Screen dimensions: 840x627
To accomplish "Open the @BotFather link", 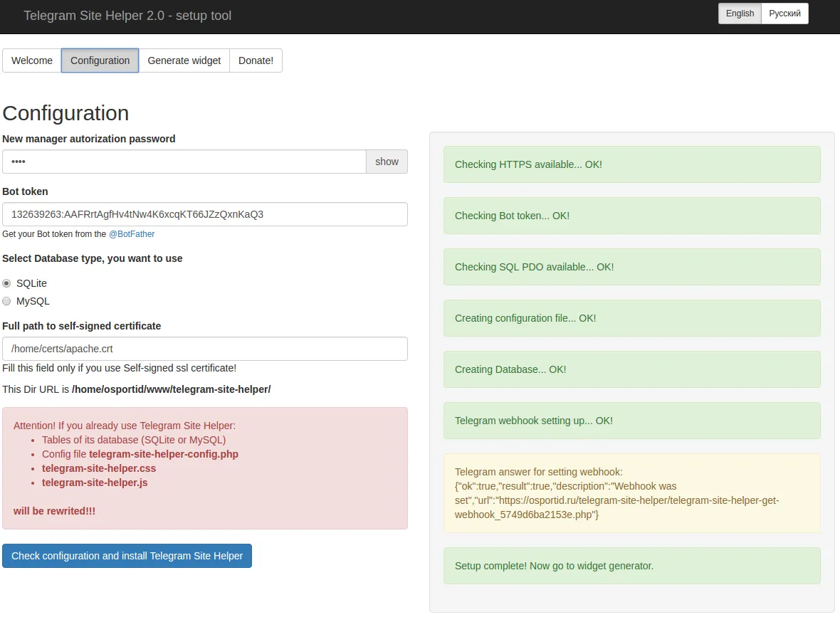I will coord(132,233).
